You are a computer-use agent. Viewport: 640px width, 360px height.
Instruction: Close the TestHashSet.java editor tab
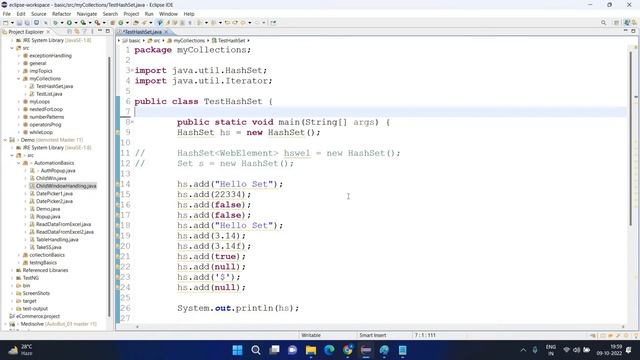coord(166,32)
